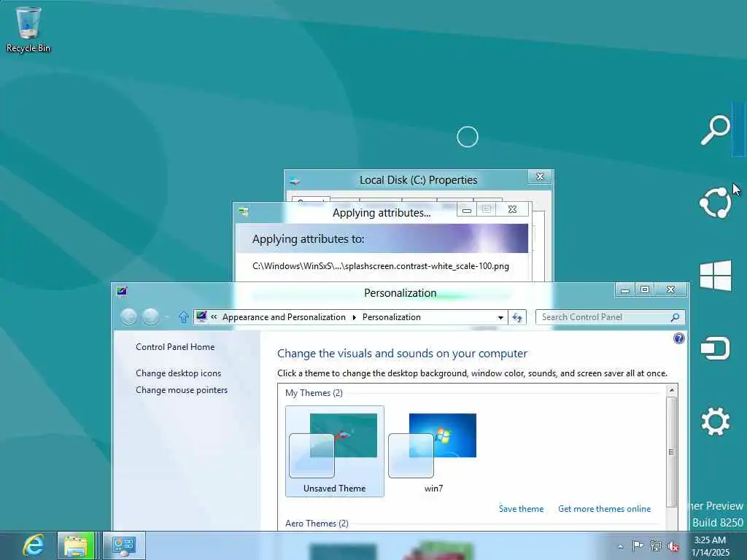This screenshot has height=560, width=747.
Task: Open Control Panel Home link
Action: [175, 347]
